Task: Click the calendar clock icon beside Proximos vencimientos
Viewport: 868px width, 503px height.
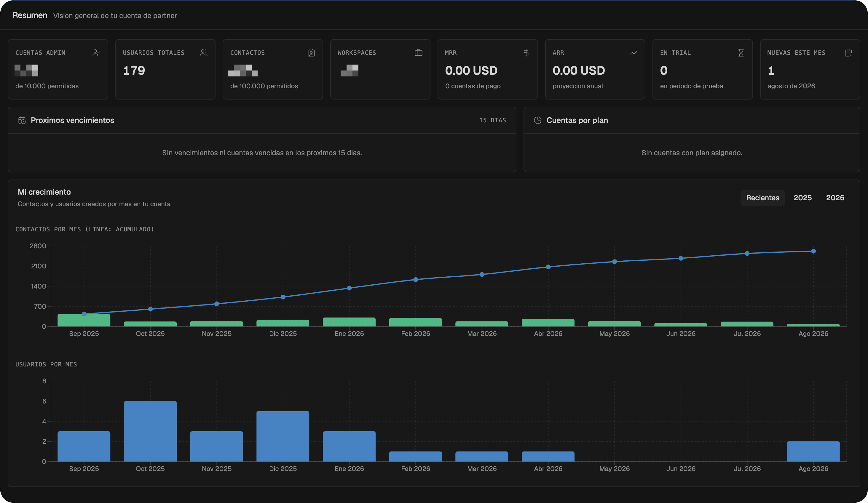Action: pyautogui.click(x=22, y=121)
